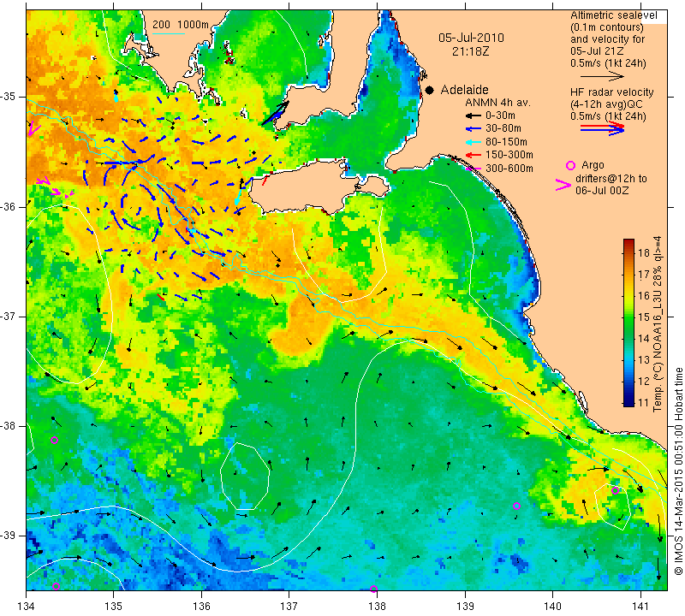Viewport: 685px width, 616px height.
Task: Click the red 150-300m legend arrow
Action: point(473,155)
